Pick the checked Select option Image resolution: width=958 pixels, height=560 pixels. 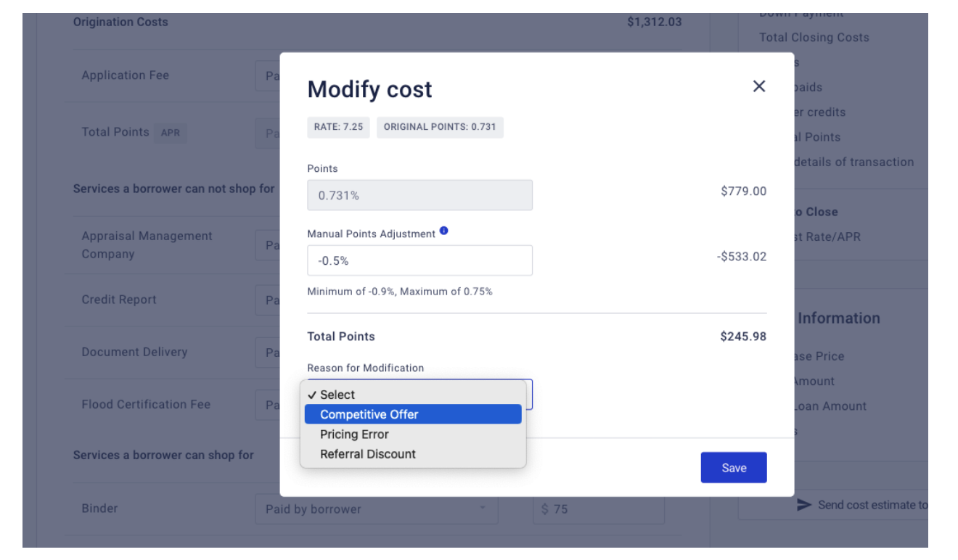[x=413, y=395]
